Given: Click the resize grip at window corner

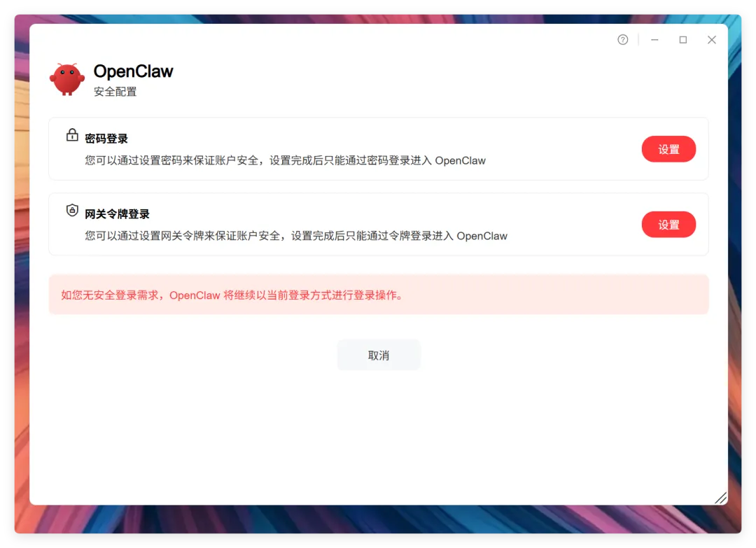Looking at the screenshot, I should 721,498.
